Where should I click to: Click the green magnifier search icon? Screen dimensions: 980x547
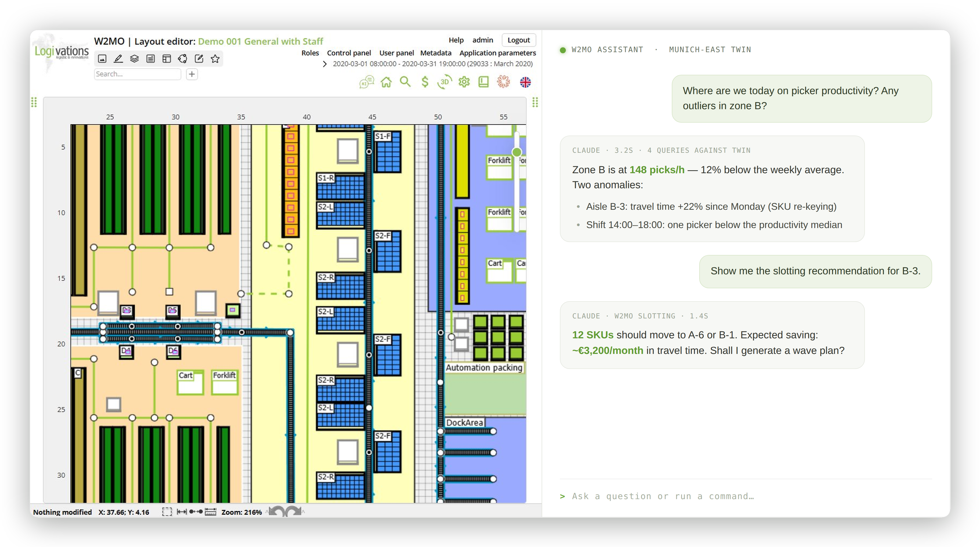(x=405, y=82)
